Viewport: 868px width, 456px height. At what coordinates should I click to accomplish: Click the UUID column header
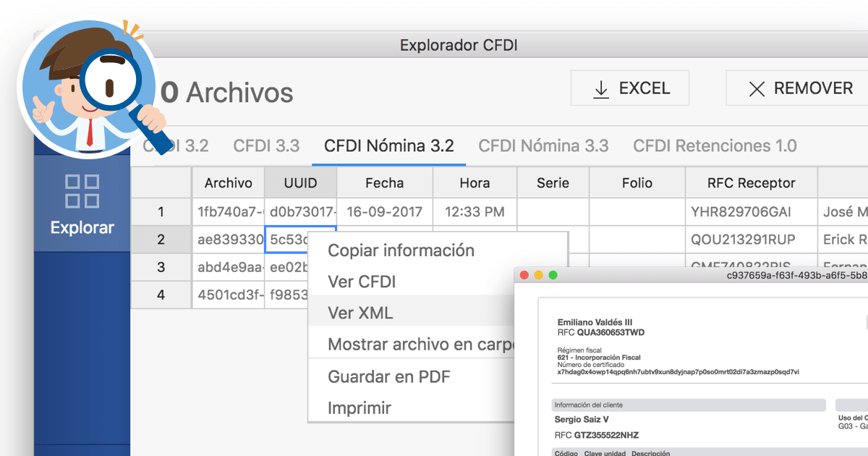pos(300,183)
